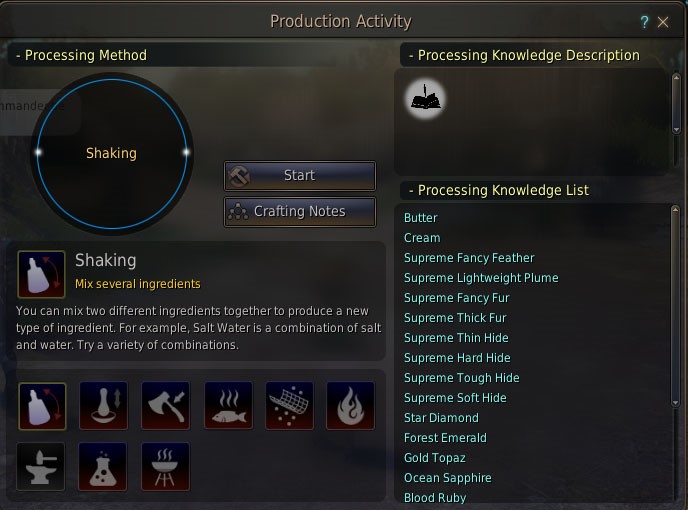Image resolution: width=688 pixels, height=510 pixels.
Task: Pick the Drying fish icon
Action: point(228,406)
